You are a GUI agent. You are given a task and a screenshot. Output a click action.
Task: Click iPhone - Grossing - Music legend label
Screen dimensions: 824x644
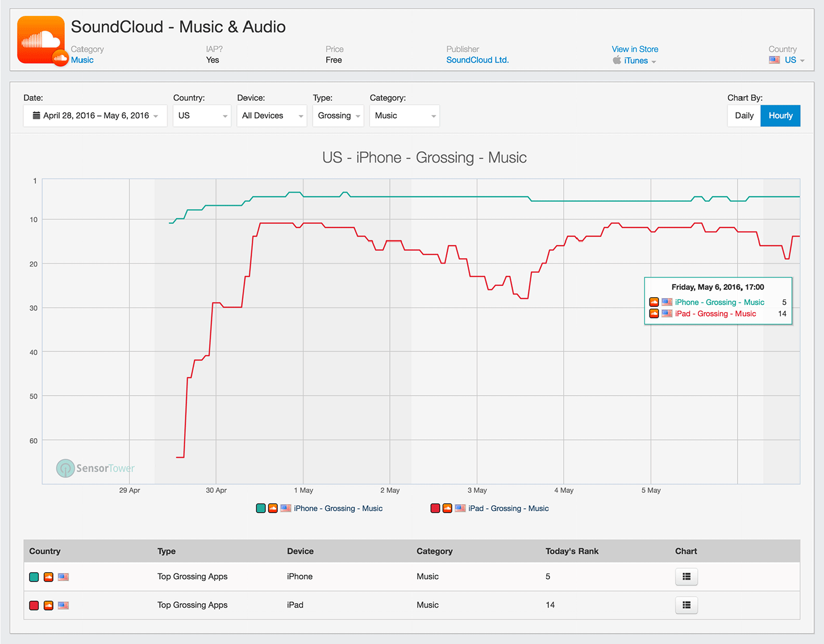coord(338,508)
